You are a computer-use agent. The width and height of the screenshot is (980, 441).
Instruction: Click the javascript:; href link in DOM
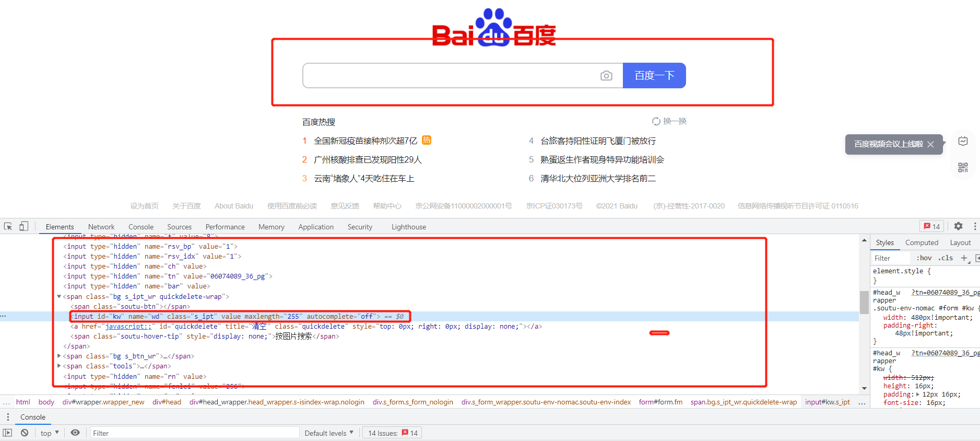pyautogui.click(x=128, y=327)
